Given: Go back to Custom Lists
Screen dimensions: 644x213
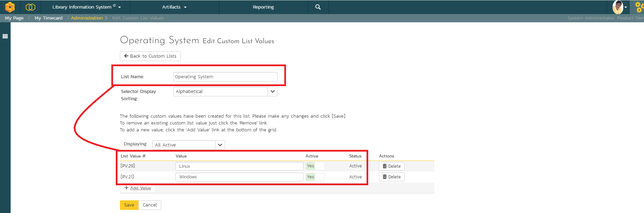Looking at the screenshot, I should click(150, 56).
